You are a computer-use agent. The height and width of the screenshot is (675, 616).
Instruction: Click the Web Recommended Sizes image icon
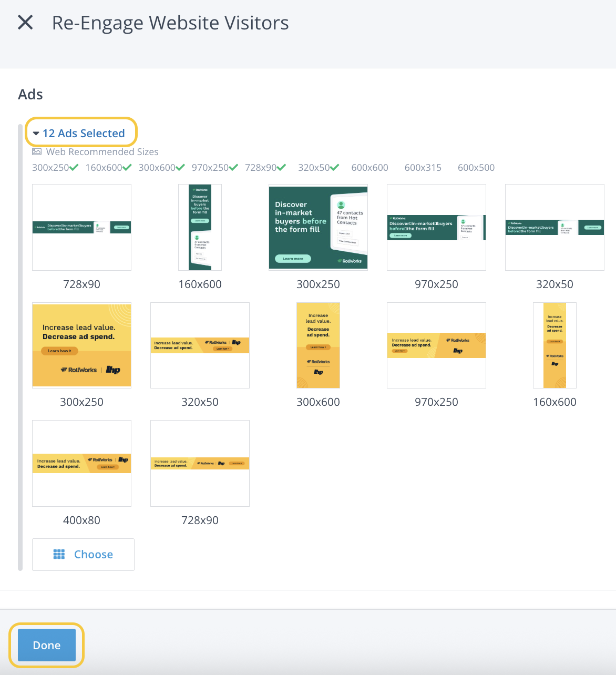point(37,152)
